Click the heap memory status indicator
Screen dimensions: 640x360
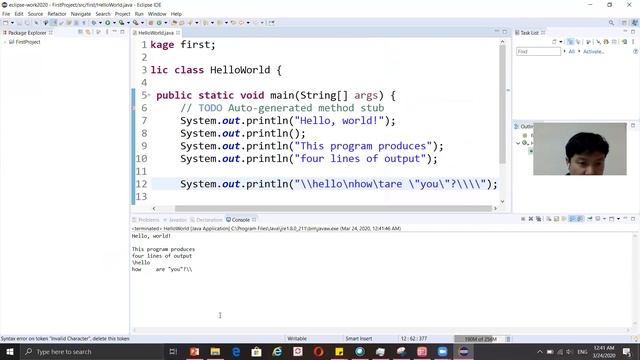click(480, 339)
